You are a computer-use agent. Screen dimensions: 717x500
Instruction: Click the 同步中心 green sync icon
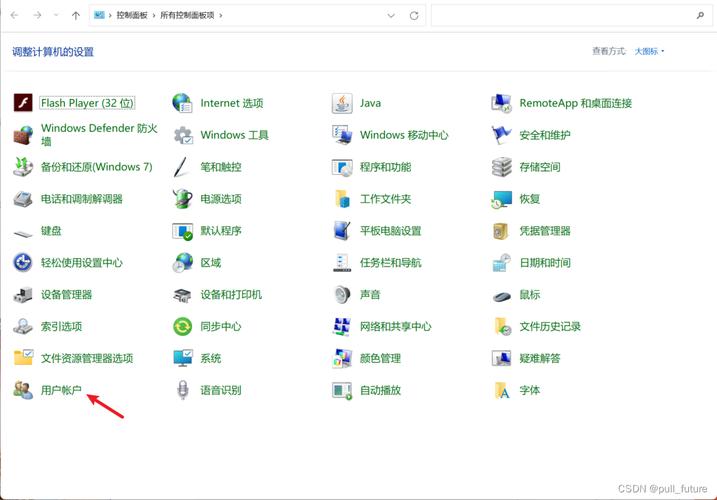tap(182, 327)
